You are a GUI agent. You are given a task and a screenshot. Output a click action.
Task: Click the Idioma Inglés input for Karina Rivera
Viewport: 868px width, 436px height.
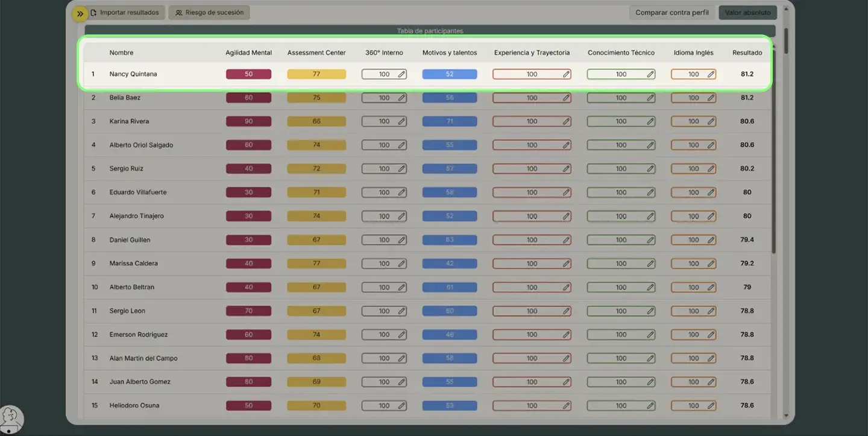click(693, 121)
